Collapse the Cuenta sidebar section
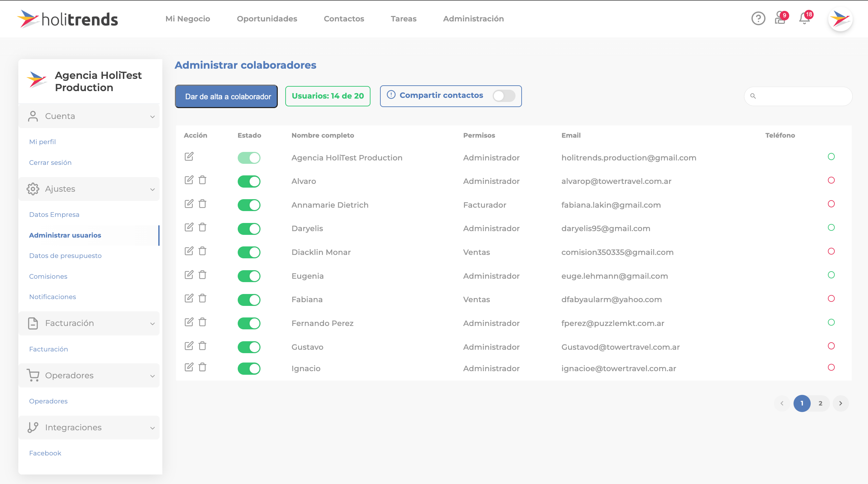This screenshot has height=484, width=868. coord(89,116)
